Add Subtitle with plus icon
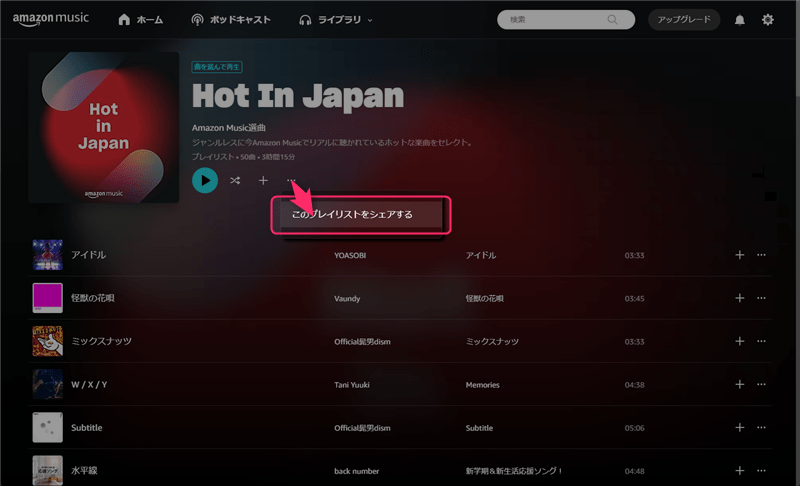800x486 pixels. point(739,427)
